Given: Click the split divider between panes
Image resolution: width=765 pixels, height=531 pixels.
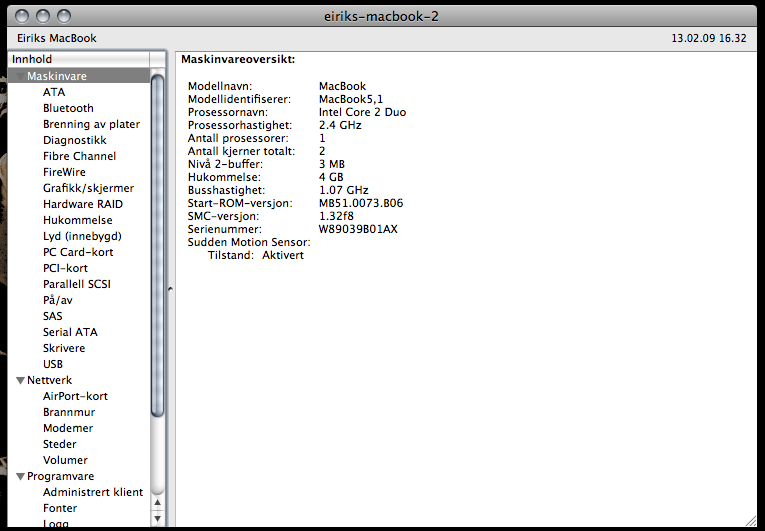Looking at the screenshot, I should 169,290.
